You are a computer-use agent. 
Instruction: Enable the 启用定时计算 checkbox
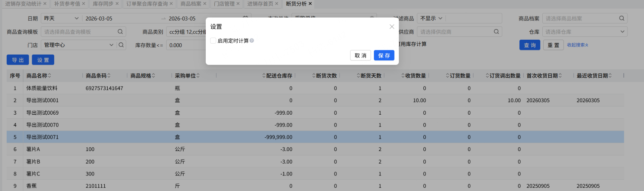(213, 41)
